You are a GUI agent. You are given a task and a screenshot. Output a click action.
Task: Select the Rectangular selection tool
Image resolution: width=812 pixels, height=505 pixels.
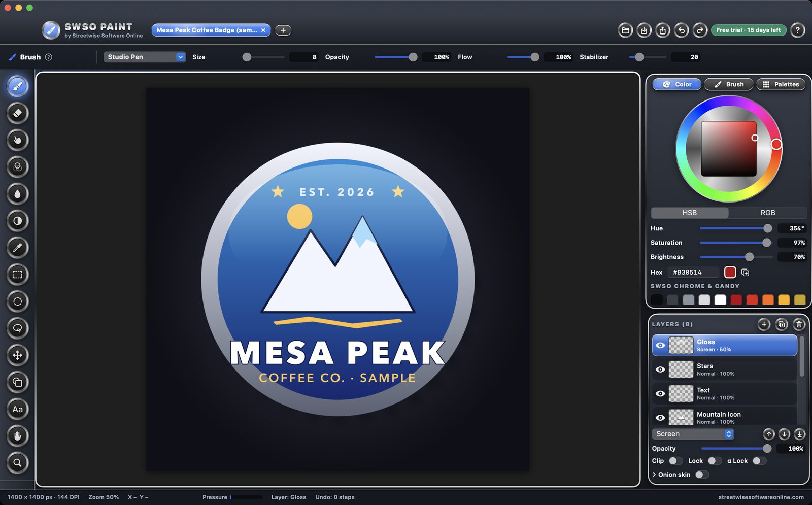(17, 274)
